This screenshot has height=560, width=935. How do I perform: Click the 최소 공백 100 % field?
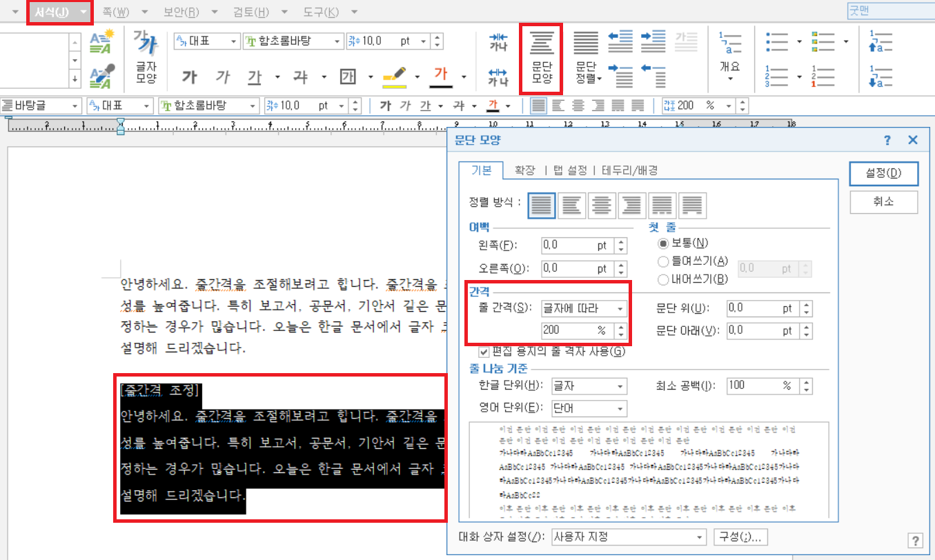point(762,386)
